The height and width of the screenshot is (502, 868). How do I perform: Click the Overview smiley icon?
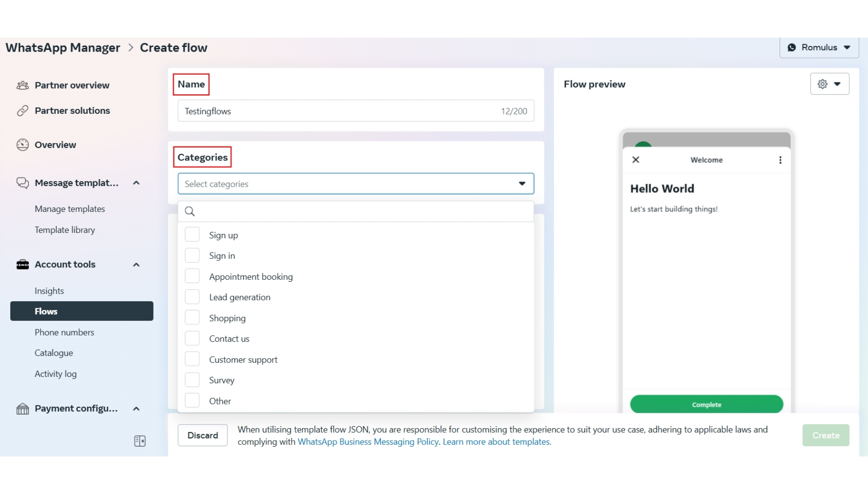(x=22, y=145)
